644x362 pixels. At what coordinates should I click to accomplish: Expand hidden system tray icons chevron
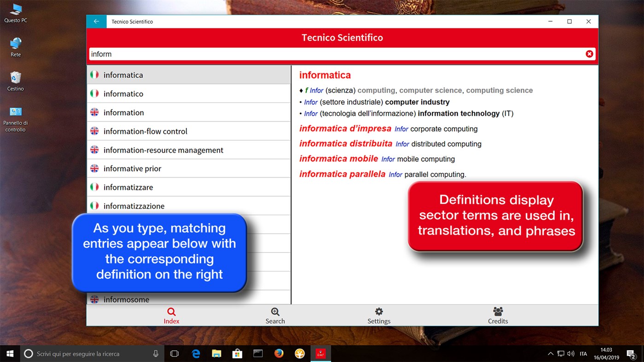point(551,353)
